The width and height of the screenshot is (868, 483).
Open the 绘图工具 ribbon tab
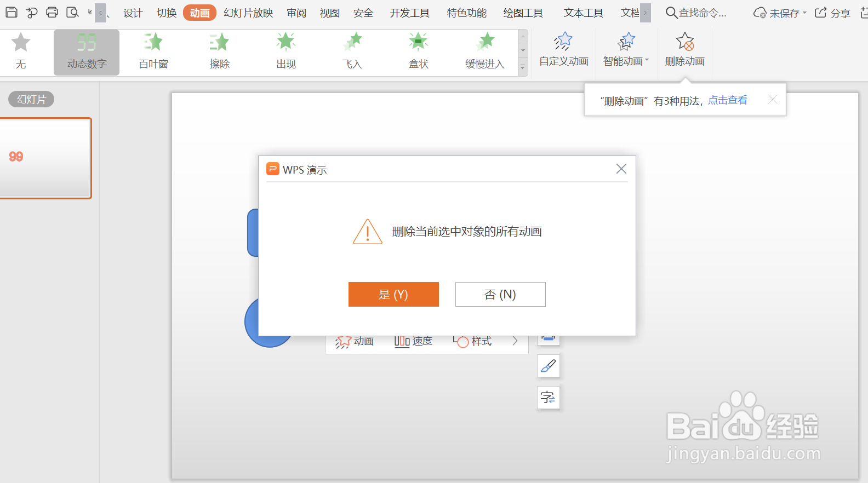pyautogui.click(x=523, y=13)
